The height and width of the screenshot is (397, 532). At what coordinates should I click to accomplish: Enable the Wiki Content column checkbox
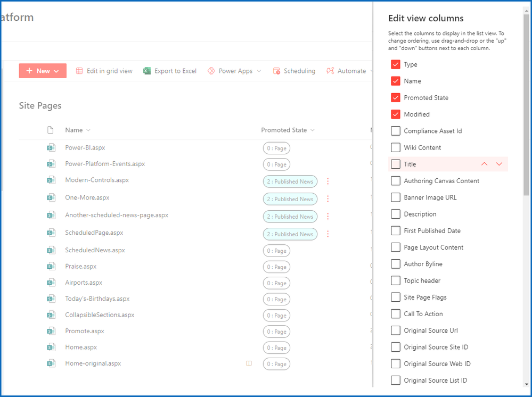396,147
